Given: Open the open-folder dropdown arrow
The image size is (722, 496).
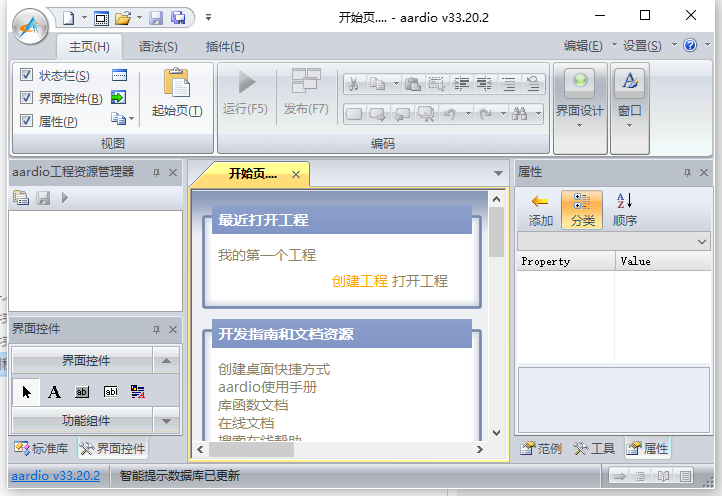Looking at the screenshot, I should pos(140,18).
